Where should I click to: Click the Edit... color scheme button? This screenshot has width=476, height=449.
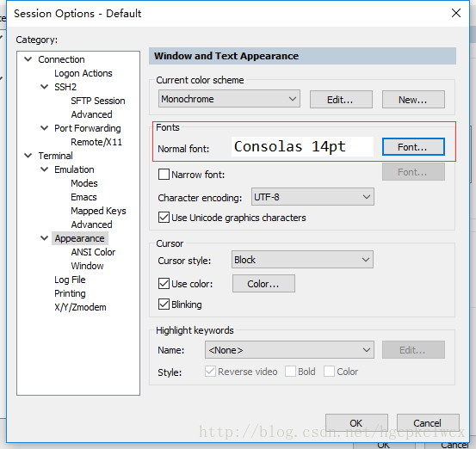tap(341, 100)
